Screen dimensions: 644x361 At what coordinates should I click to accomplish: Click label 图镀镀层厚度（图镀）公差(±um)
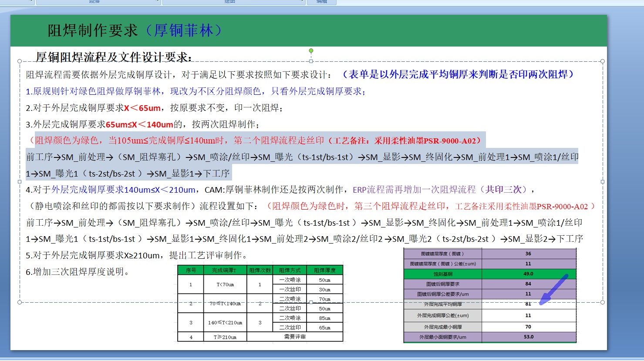click(443, 264)
